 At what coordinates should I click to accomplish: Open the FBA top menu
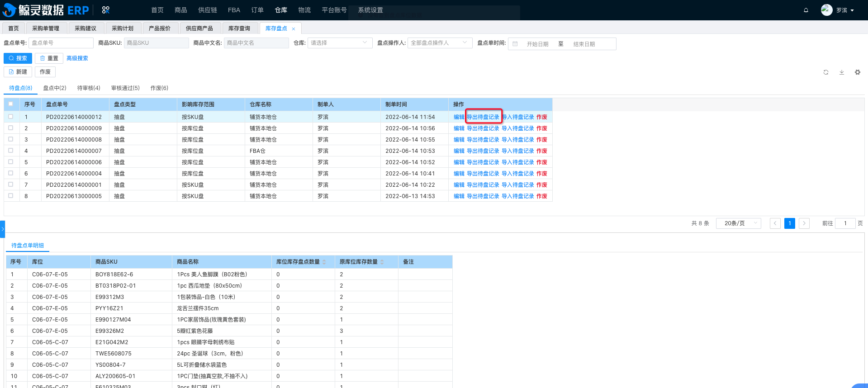pyautogui.click(x=234, y=10)
